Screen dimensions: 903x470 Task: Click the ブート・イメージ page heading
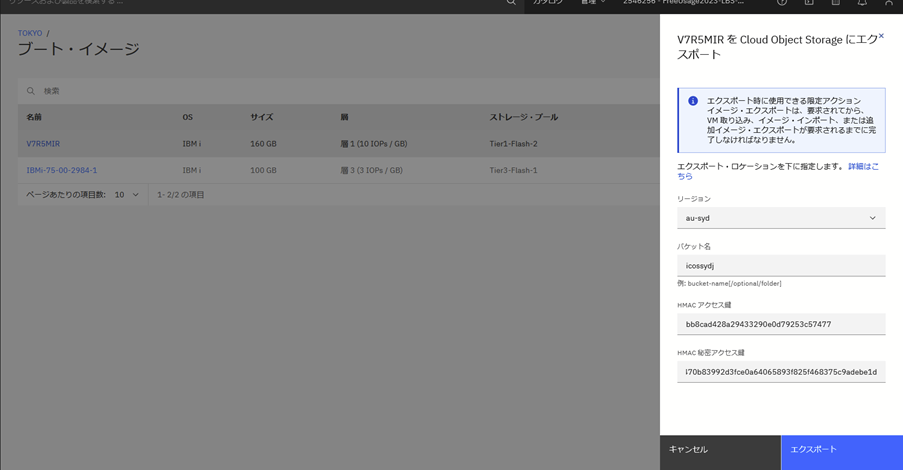(x=78, y=49)
